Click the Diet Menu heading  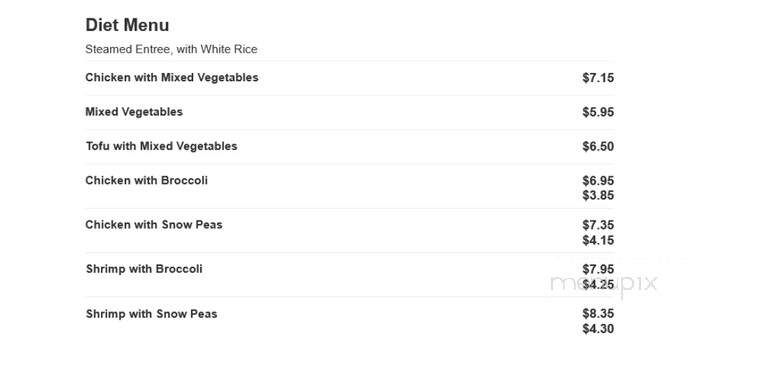point(127,25)
